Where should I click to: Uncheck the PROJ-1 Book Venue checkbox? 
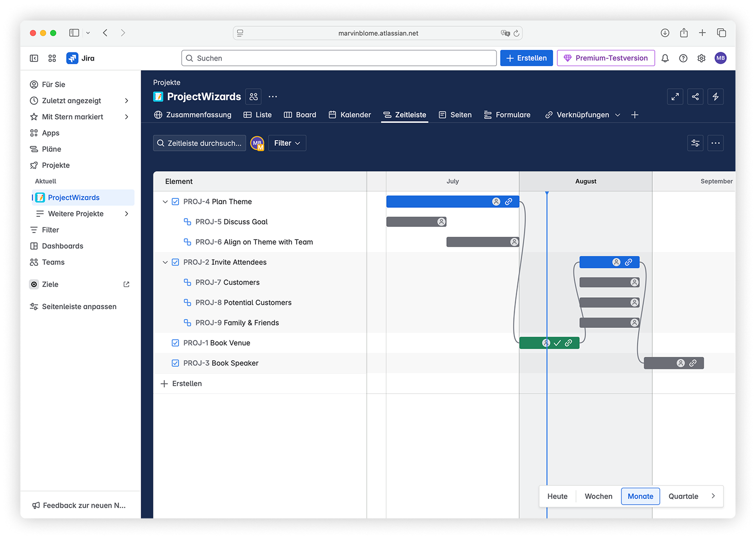(175, 343)
